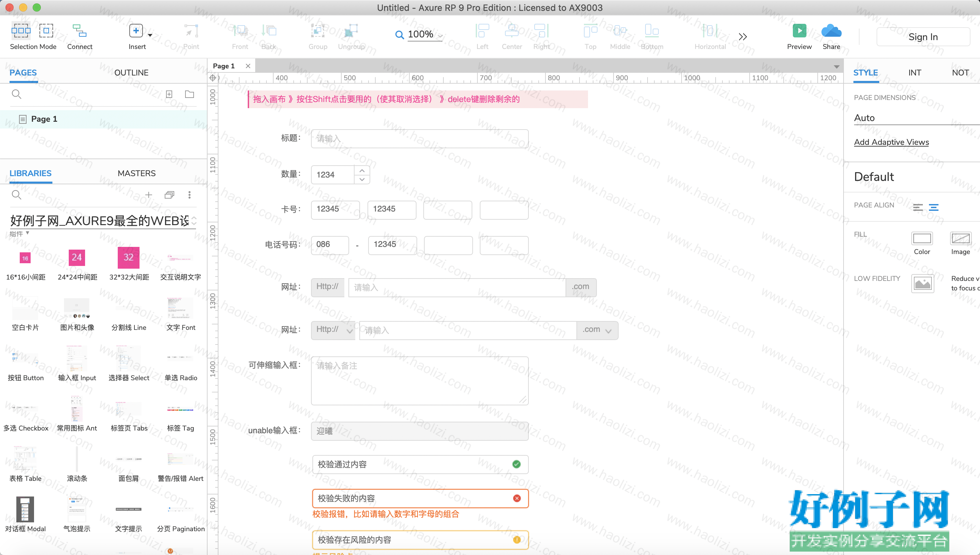Select the 24*24中间距 widget thumbnail
The width and height of the screenshot is (980, 555).
[x=77, y=258]
